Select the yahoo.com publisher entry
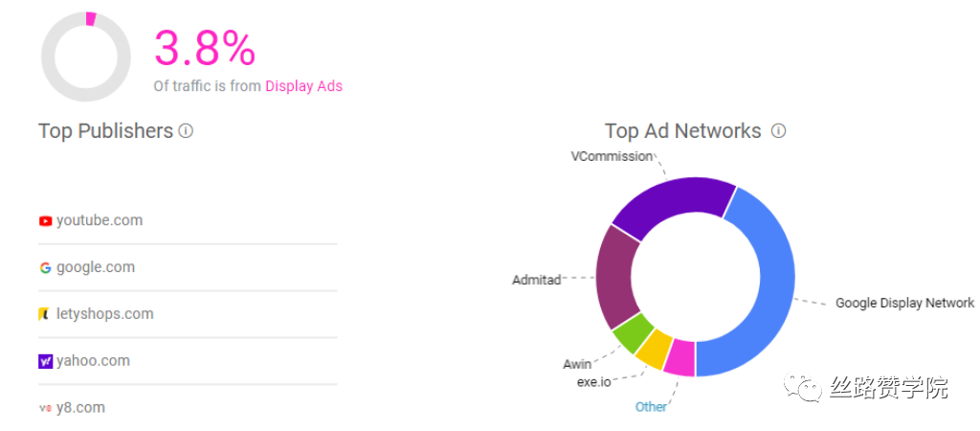 [93, 361]
